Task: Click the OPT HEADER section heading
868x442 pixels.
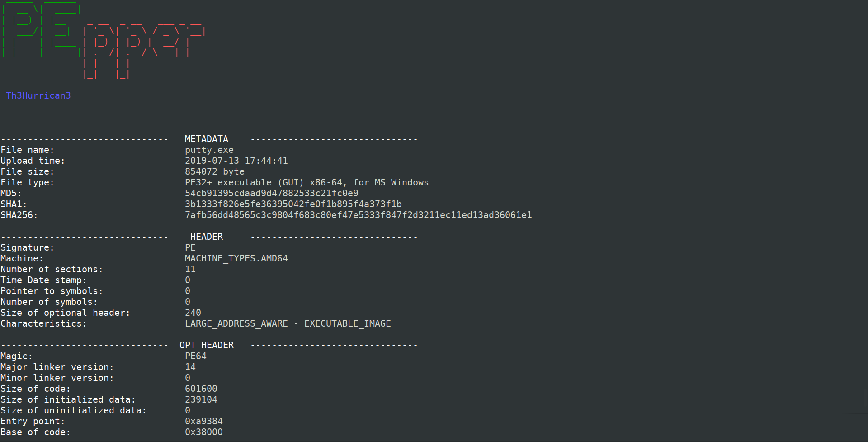Action: click(207, 345)
